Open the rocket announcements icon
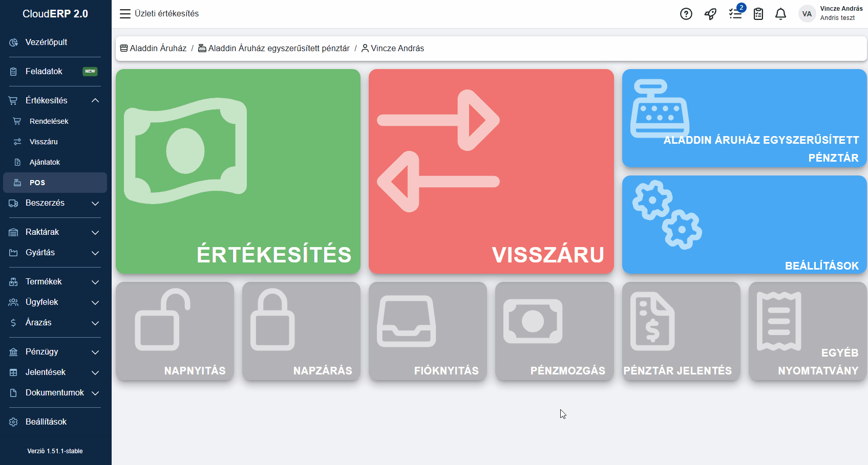 tap(710, 14)
